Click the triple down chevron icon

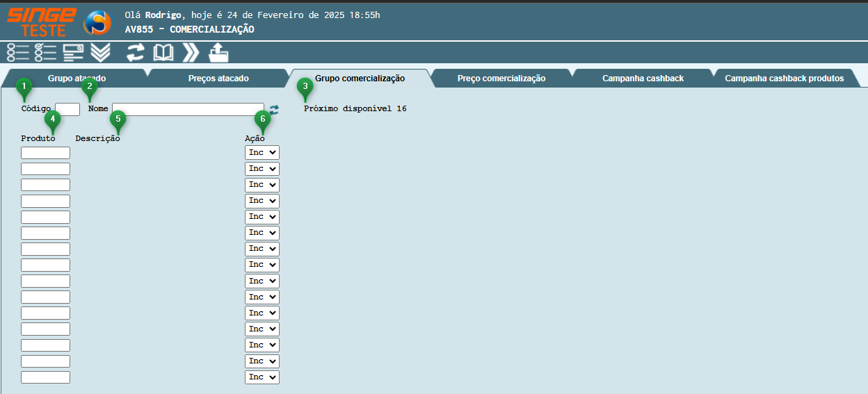[101, 53]
